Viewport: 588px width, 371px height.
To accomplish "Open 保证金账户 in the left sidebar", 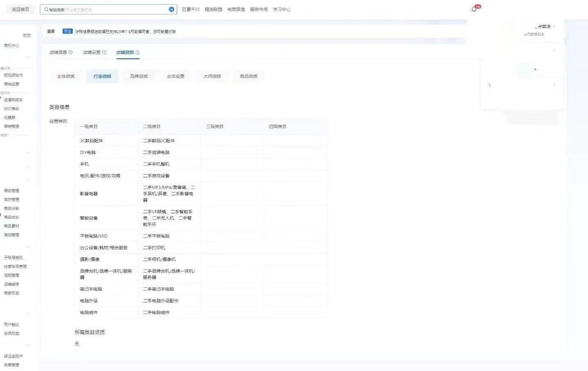I will (13, 356).
